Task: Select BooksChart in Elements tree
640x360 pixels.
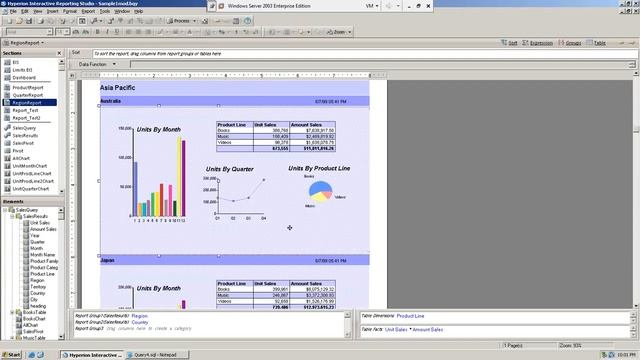Action: click(x=34, y=319)
